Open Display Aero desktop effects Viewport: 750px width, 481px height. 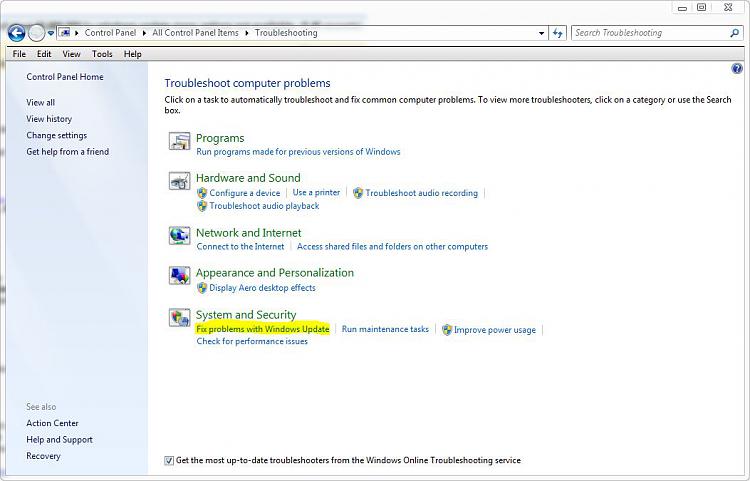coord(262,288)
